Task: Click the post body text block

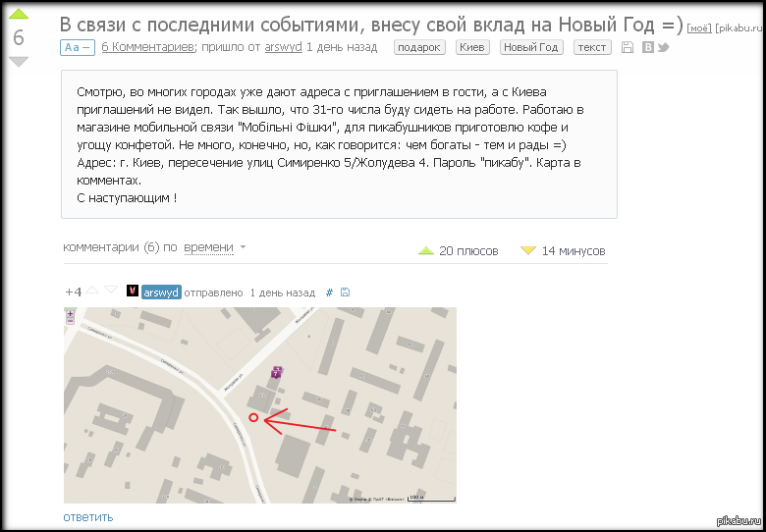Action: tap(339, 144)
